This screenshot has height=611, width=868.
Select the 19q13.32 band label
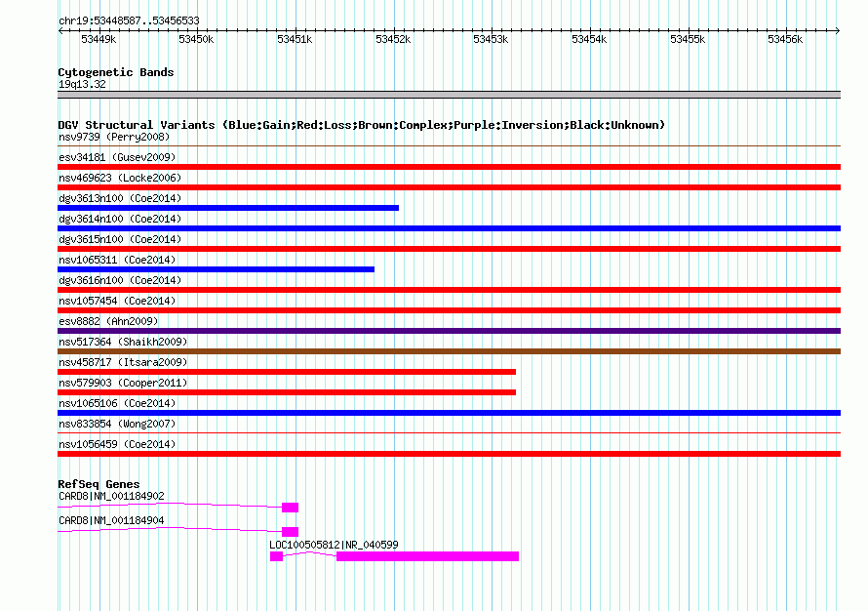click(x=82, y=84)
